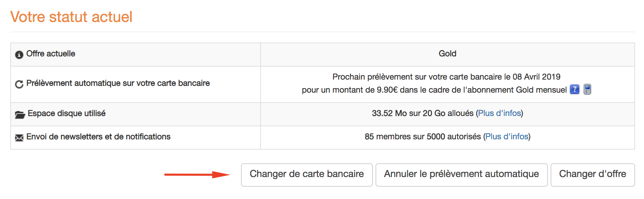Click the Prochain prélèvement 08 Avril 2019 text
The image size is (644, 199).
[x=446, y=77]
